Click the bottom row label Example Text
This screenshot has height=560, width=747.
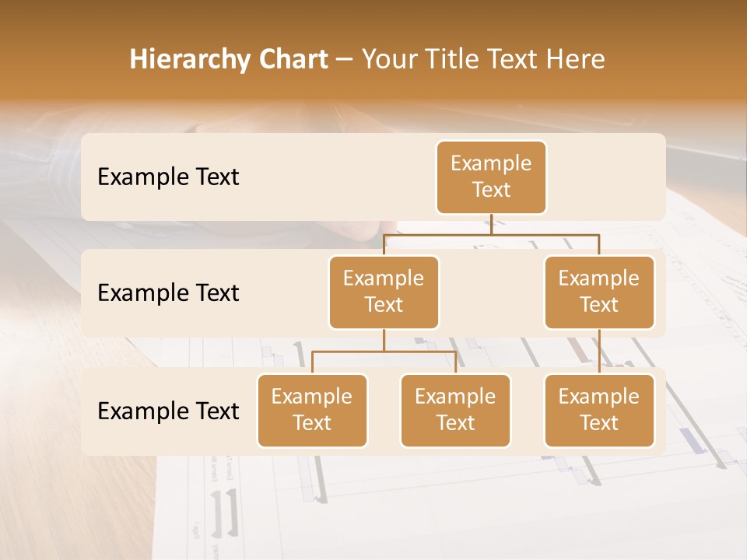[167, 411]
